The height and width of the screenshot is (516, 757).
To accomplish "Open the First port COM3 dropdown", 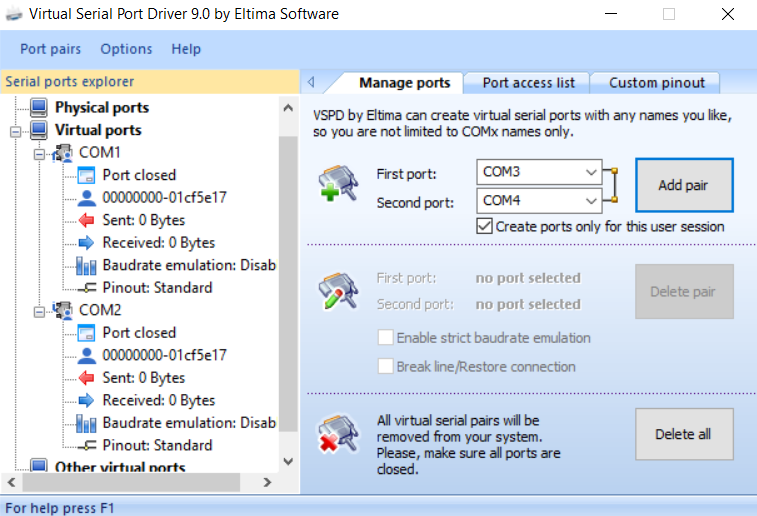I will pyautogui.click(x=589, y=172).
